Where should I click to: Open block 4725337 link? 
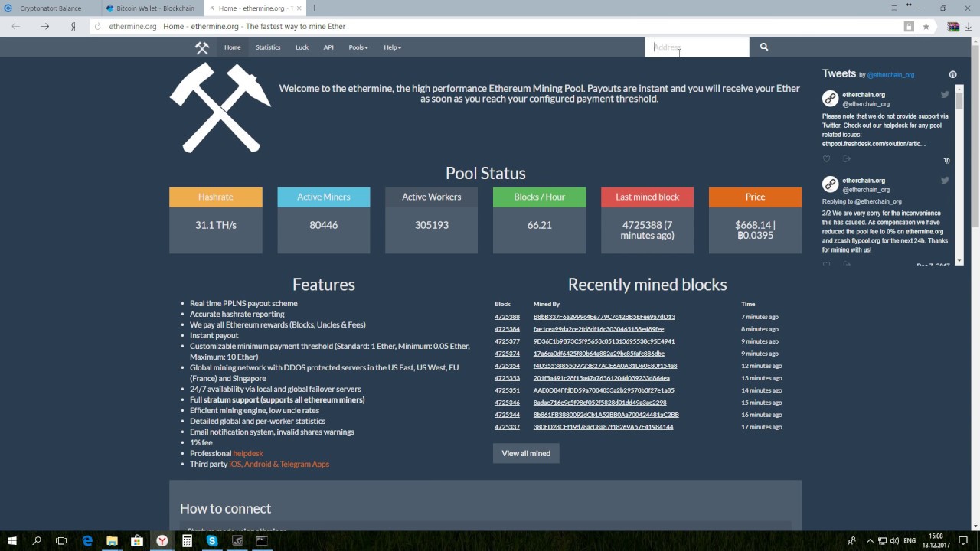[507, 427]
